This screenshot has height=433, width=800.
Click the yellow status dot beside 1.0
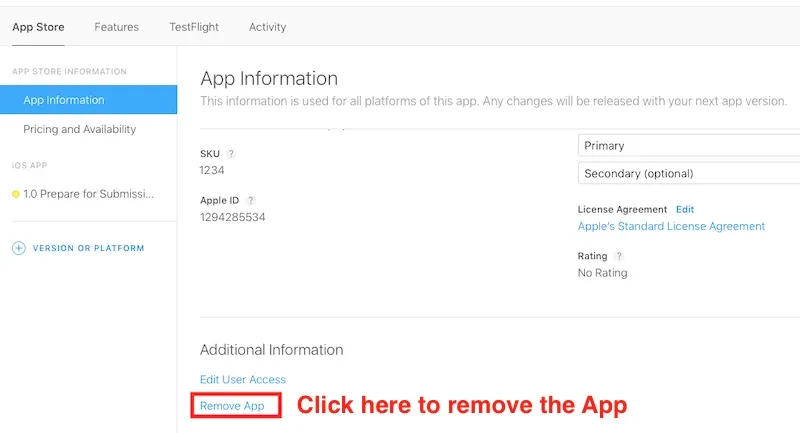point(16,194)
